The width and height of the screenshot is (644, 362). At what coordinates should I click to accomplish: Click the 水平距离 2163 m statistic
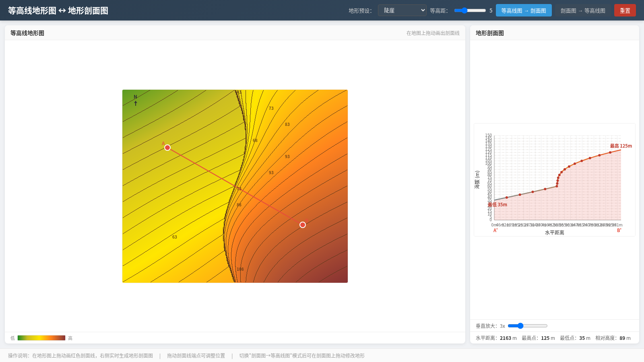(496, 338)
